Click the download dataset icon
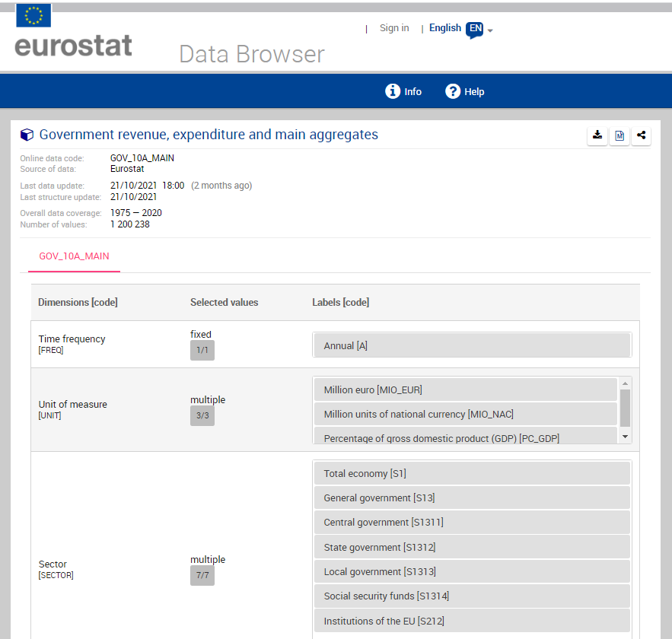This screenshot has height=639, width=672. (x=597, y=135)
